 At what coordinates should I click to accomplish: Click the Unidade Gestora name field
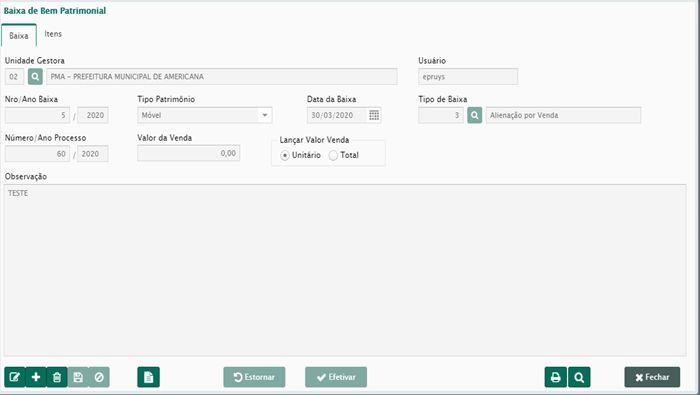[x=221, y=77]
